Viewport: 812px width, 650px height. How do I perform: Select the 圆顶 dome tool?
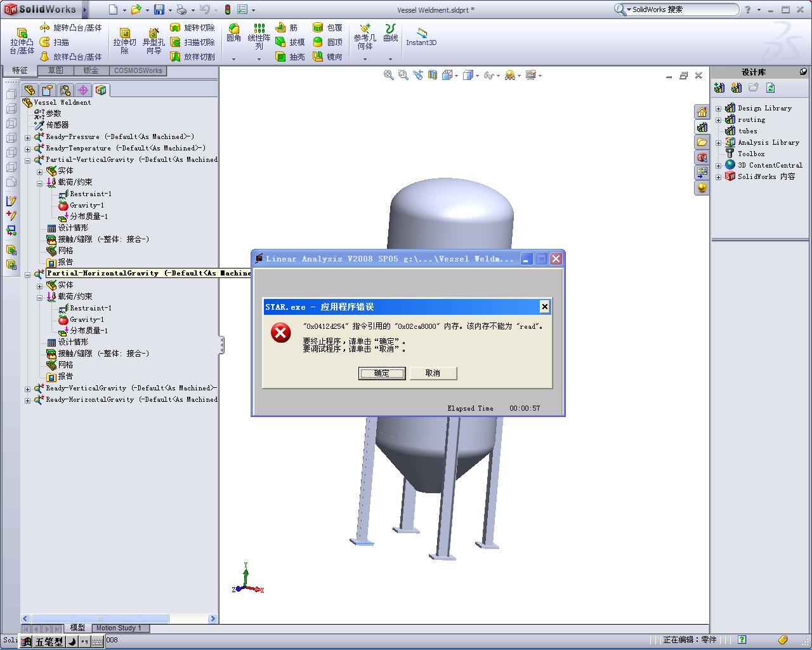tap(327, 42)
